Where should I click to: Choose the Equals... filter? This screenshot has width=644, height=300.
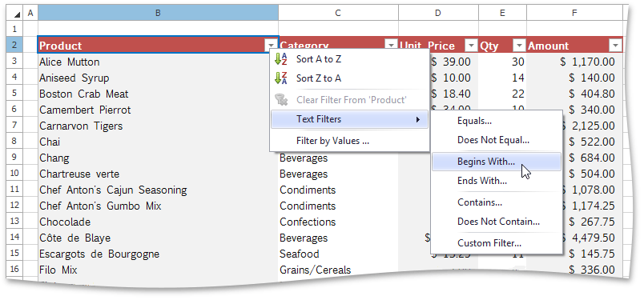[x=496, y=121]
